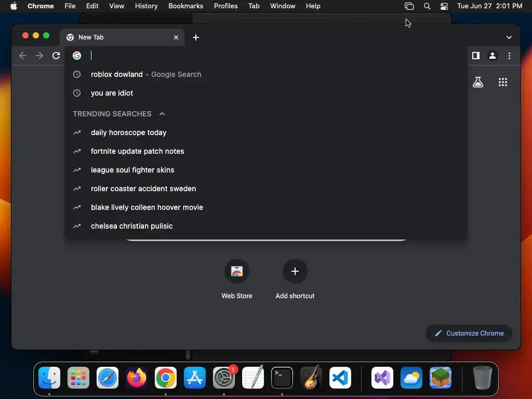The width and height of the screenshot is (532, 399).
Task: Choose 'daily horoscope today' trending search
Action: pos(266,132)
